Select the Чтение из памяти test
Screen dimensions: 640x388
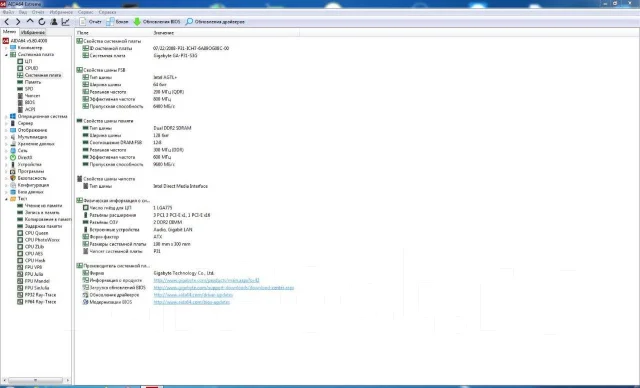pyautogui.click(x=43, y=206)
